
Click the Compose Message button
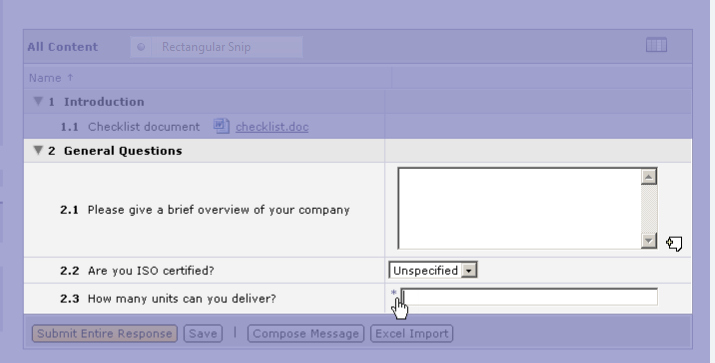tap(306, 333)
